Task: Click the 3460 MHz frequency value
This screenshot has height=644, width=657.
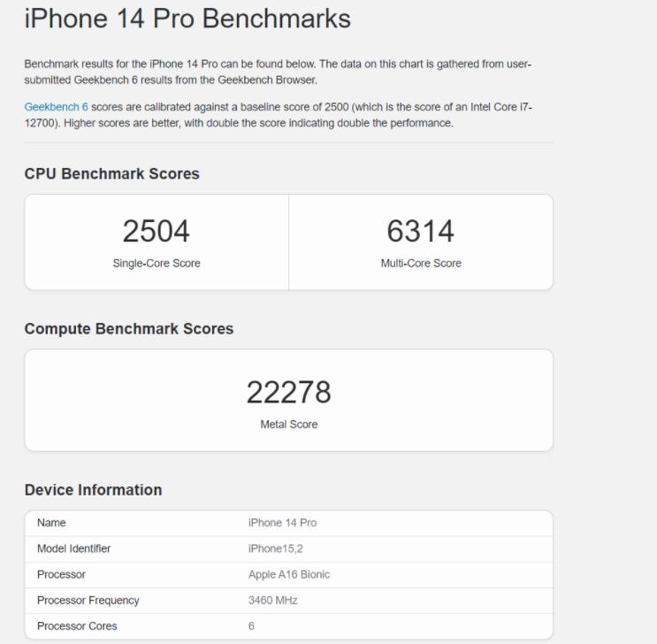Action: [x=273, y=601]
